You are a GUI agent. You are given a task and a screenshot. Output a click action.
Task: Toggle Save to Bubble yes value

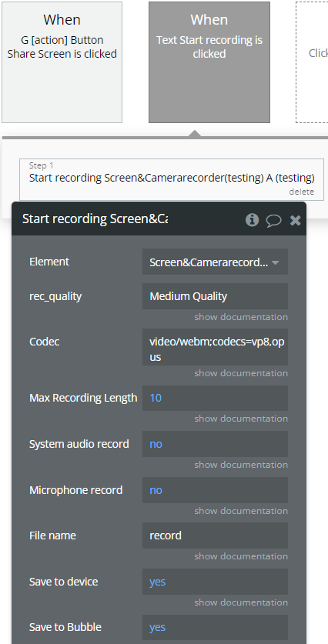point(215,627)
